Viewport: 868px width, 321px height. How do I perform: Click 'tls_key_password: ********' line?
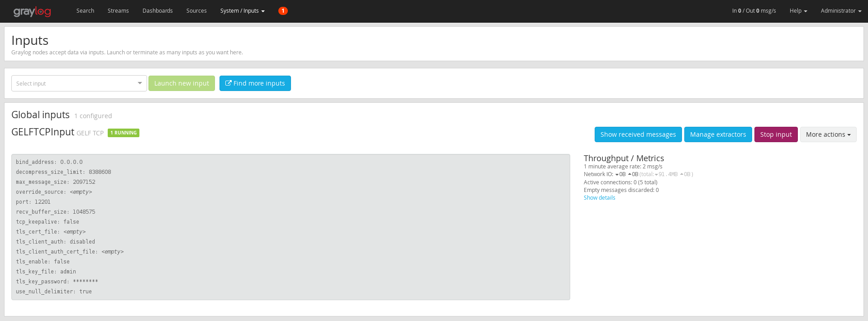tap(57, 282)
